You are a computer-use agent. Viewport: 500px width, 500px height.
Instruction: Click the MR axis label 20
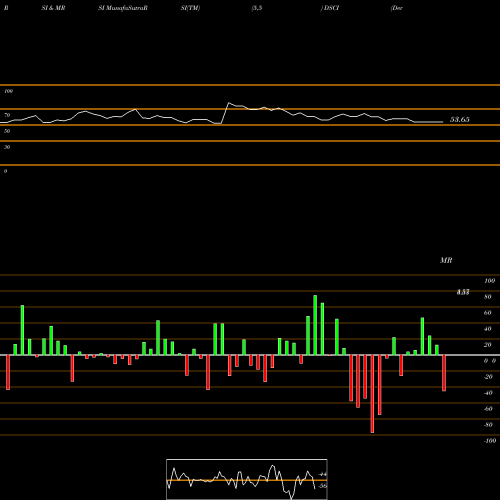pyautogui.click(x=488, y=345)
